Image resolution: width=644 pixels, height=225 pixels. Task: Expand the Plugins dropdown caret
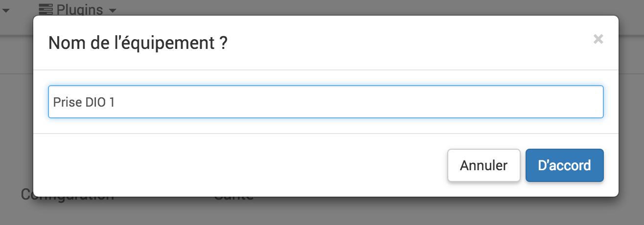[x=113, y=10]
